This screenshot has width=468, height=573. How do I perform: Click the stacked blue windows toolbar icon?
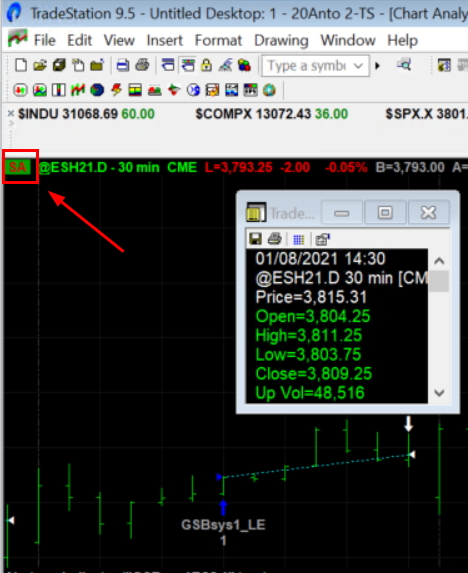(x=168, y=66)
